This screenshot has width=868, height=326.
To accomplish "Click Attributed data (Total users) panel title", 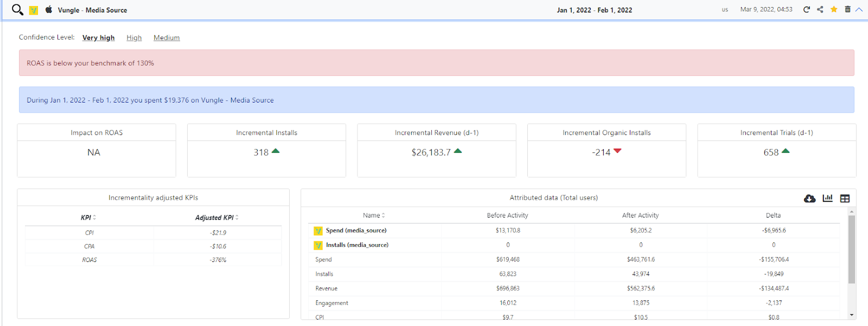I will [553, 198].
